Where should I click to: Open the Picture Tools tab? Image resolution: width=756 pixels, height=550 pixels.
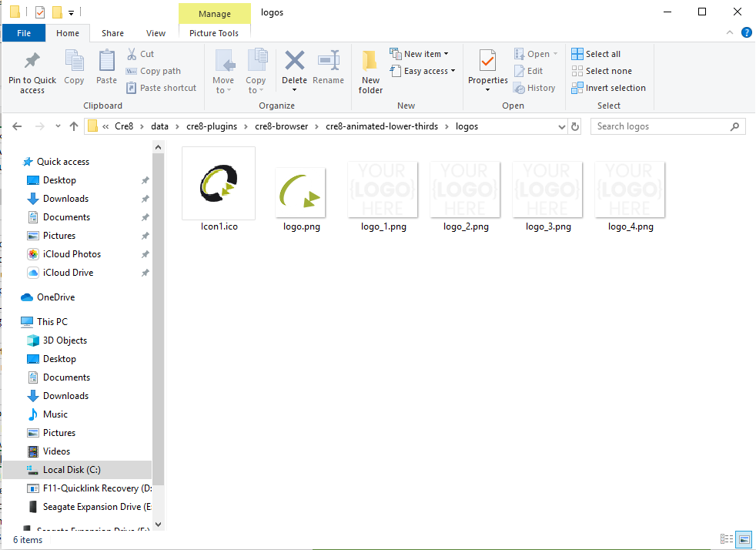tap(214, 33)
